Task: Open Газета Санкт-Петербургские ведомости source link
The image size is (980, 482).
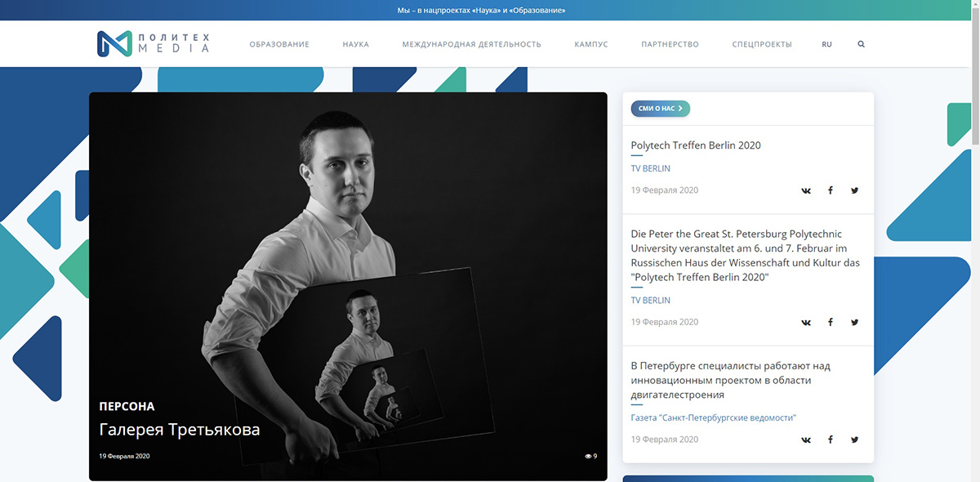Action: [x=713, y=417]
